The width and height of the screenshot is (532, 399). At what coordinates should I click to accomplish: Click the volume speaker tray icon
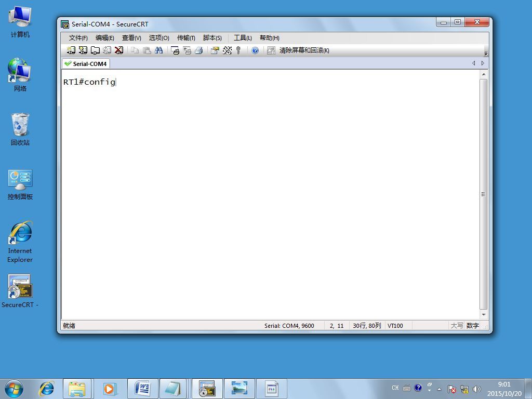pyautogui.click(x=477, y=389)
